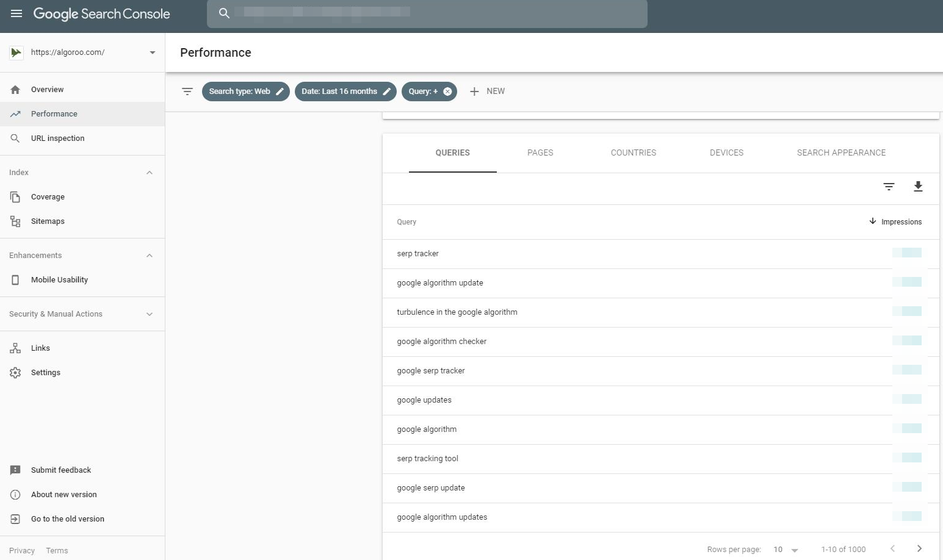Export the queries table data
This screenshot has height=560, width=943.
(x=918, y=187)
